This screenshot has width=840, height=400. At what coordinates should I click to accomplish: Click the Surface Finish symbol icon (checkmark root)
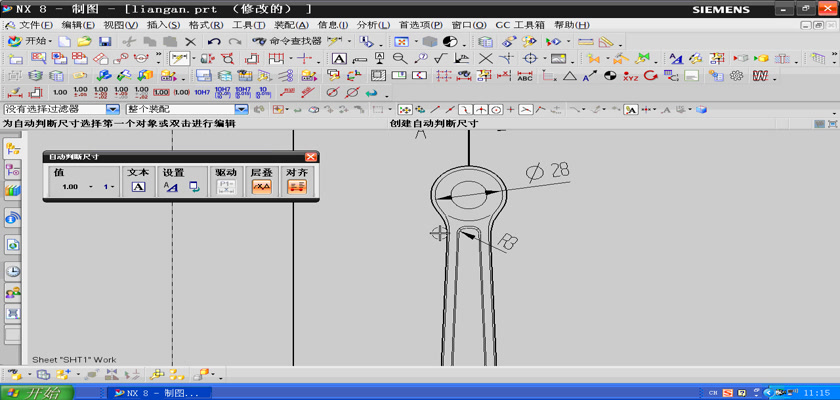click(x=440, y=58)
